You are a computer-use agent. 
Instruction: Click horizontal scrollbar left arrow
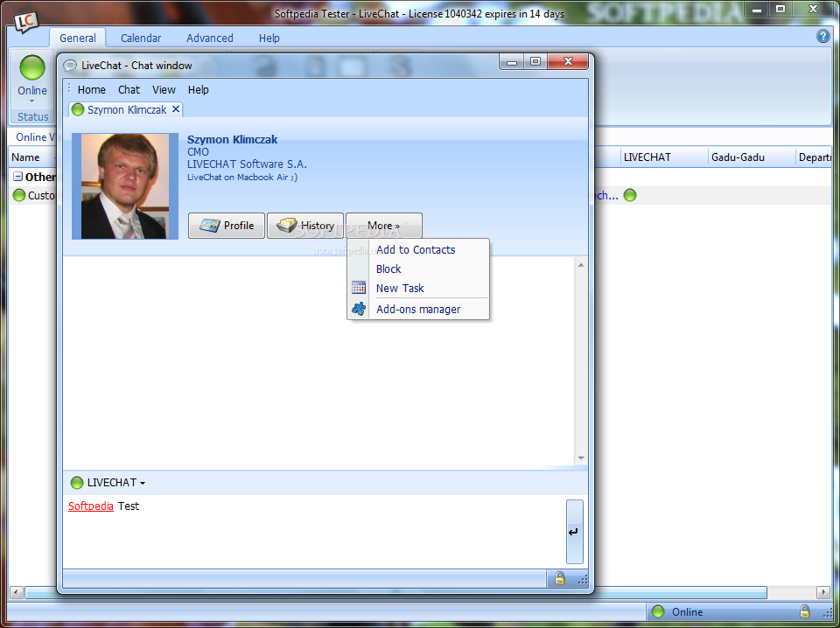pos(16,593)
